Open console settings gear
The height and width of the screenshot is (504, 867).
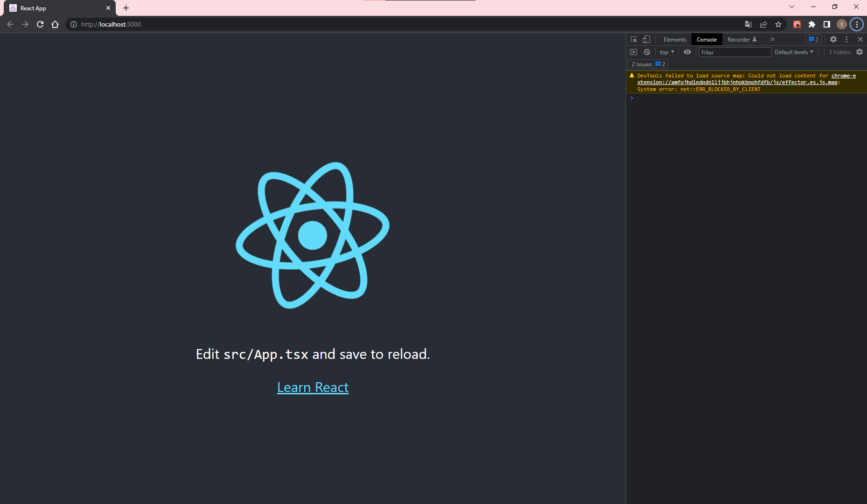click(860, 52)
